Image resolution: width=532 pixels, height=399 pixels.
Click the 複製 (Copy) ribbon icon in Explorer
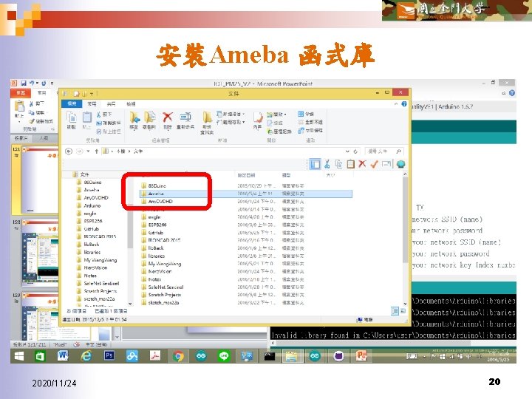(72, 120)
